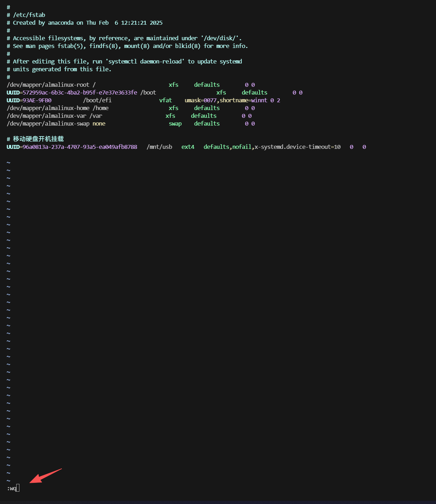Screen dimensions: 436x504
Task: Click the :wq command line prompt
Action: (12, 488)
